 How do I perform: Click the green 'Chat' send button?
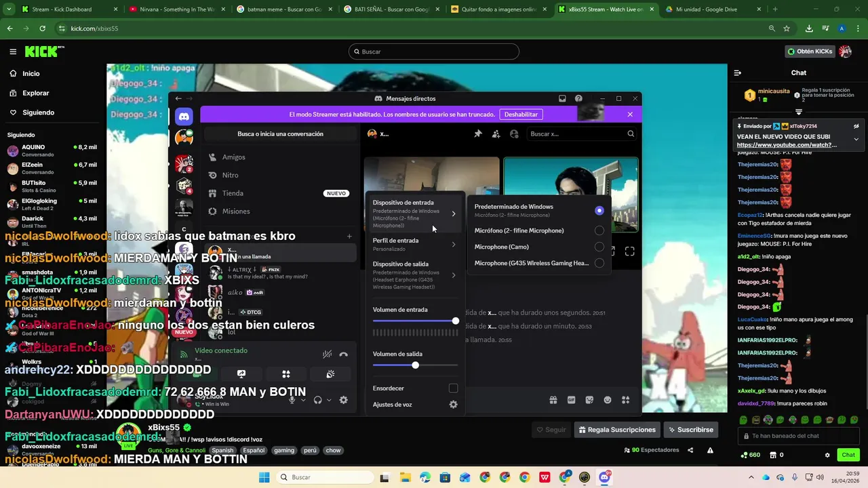848,455
